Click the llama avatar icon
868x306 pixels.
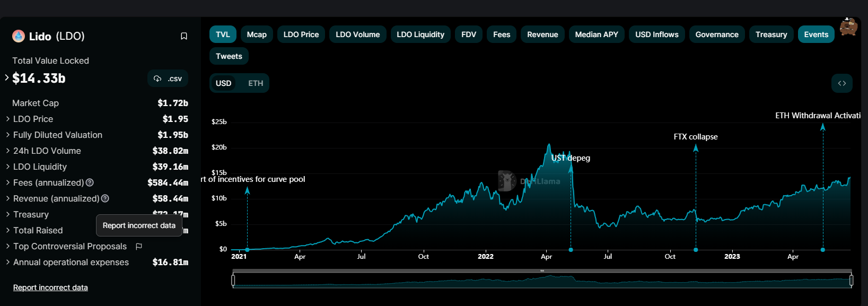pyautogui.click(x=848, y=27)
